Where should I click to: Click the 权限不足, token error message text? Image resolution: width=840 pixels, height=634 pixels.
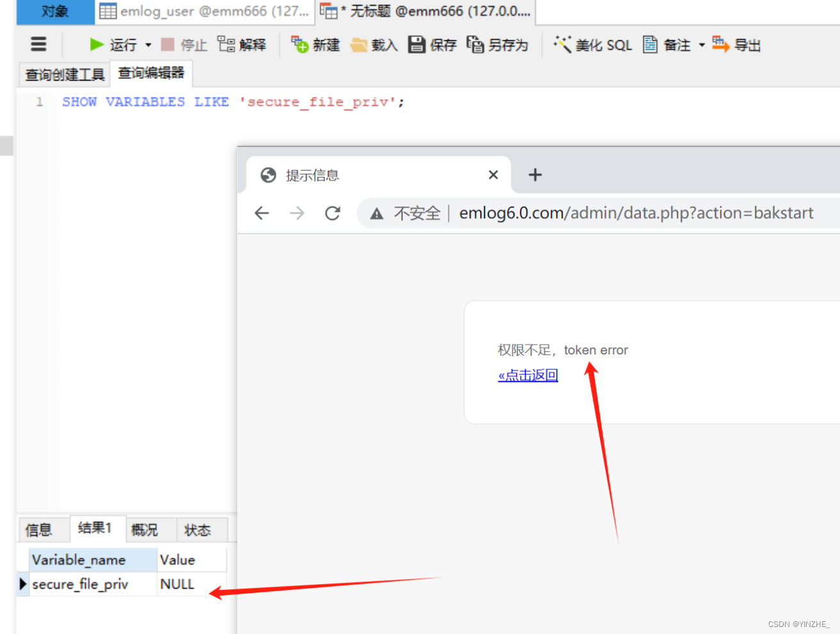[563, 350]
